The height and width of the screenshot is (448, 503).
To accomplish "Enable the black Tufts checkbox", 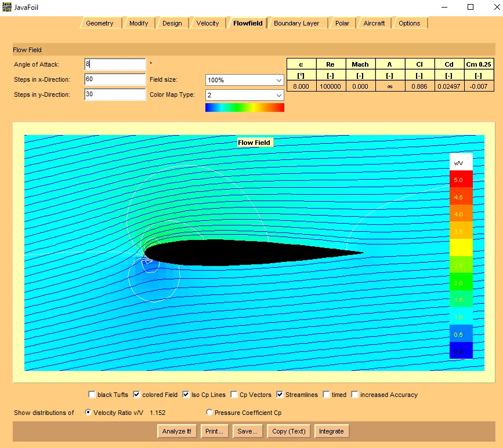I will pyautogui.click(x=92, y=395).
